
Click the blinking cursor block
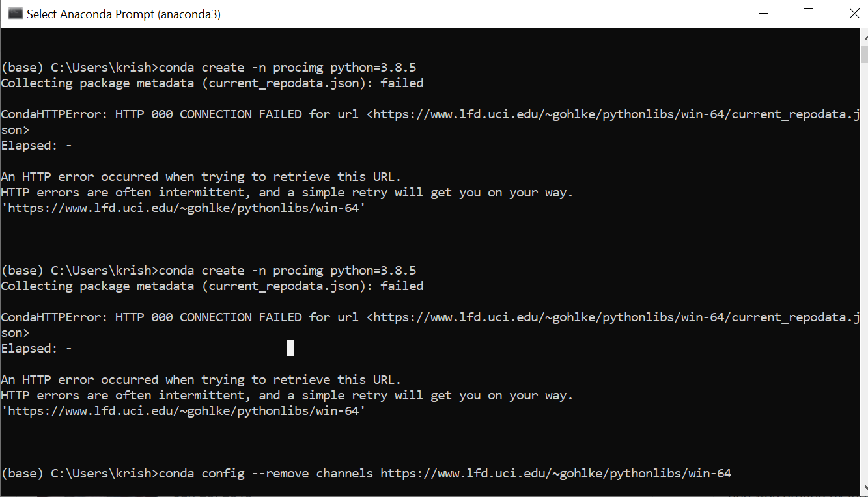click(x=290, y=347)
